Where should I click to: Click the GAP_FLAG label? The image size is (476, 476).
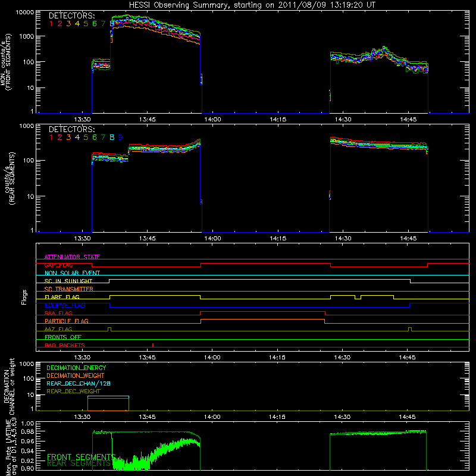click(58, 265)
